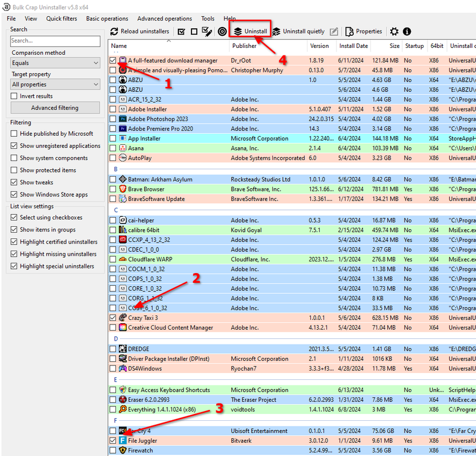Click the calibre 64bit books icon
This screenshot has width=476, height=456.
(x=123, y=230)
